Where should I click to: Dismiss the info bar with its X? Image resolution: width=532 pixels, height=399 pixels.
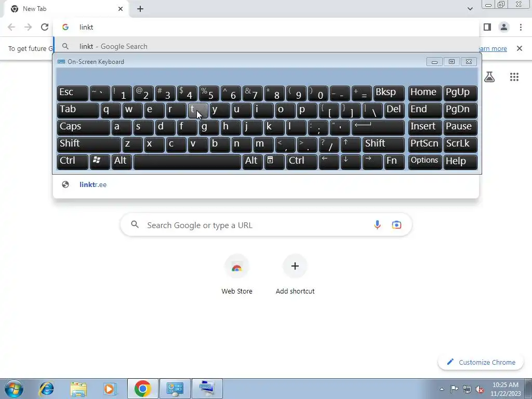[519, 48]
